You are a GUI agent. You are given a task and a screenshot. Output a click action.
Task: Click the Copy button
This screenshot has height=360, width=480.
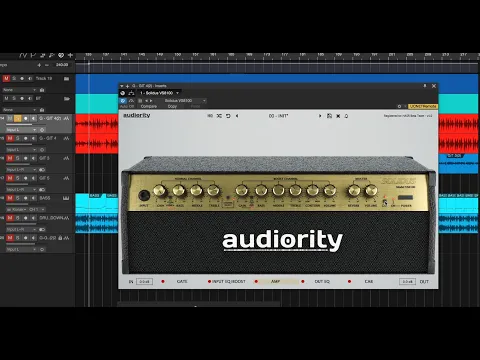tap(172, 106)
